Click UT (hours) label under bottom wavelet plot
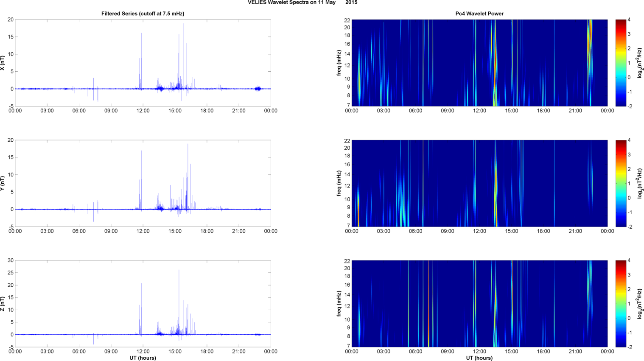This screenshot has height=361, width=644. (479, 358)
